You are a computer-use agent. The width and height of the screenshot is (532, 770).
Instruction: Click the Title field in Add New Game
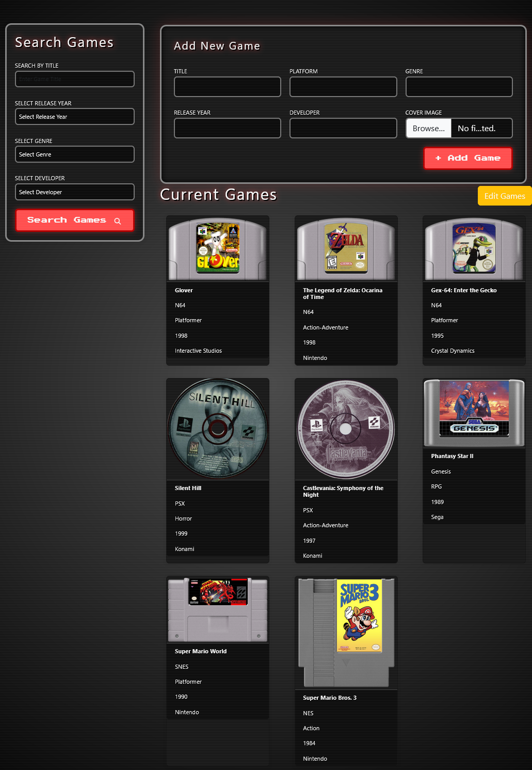(x=228, y=87)
